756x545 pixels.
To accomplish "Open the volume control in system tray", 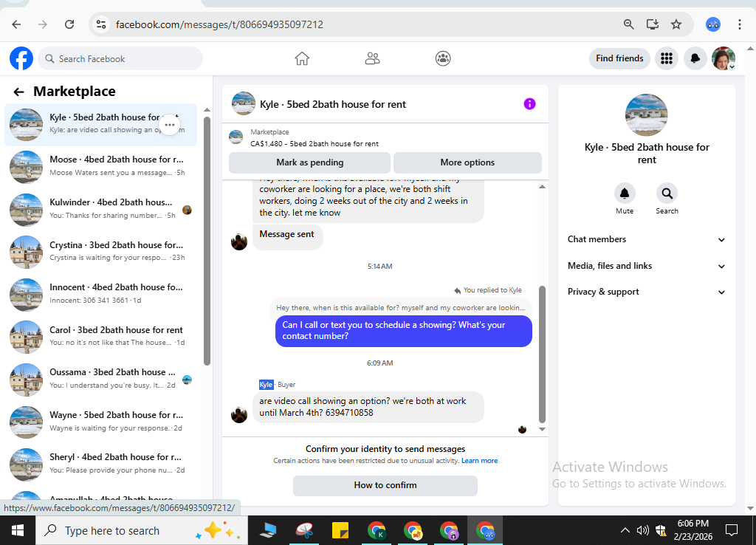I will pyautogui.click(x=642, y=530).
